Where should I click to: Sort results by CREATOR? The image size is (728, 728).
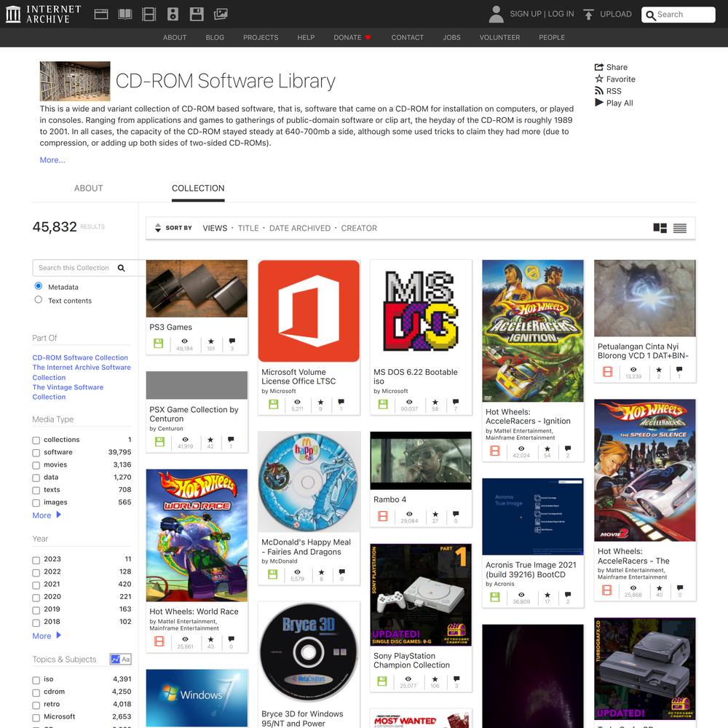click(359, 228)
